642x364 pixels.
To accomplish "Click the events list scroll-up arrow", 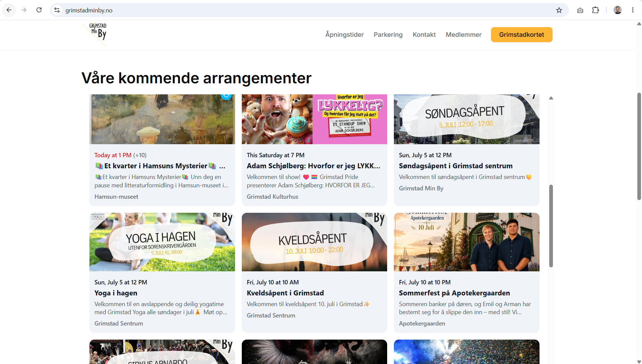I will point(551,98).
